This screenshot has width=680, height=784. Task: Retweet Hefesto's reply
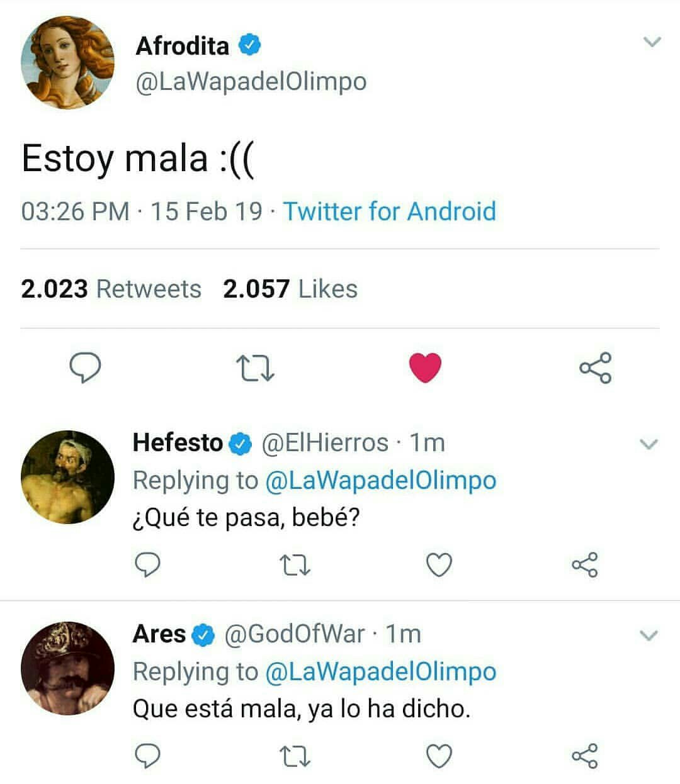tap(295, 564)
